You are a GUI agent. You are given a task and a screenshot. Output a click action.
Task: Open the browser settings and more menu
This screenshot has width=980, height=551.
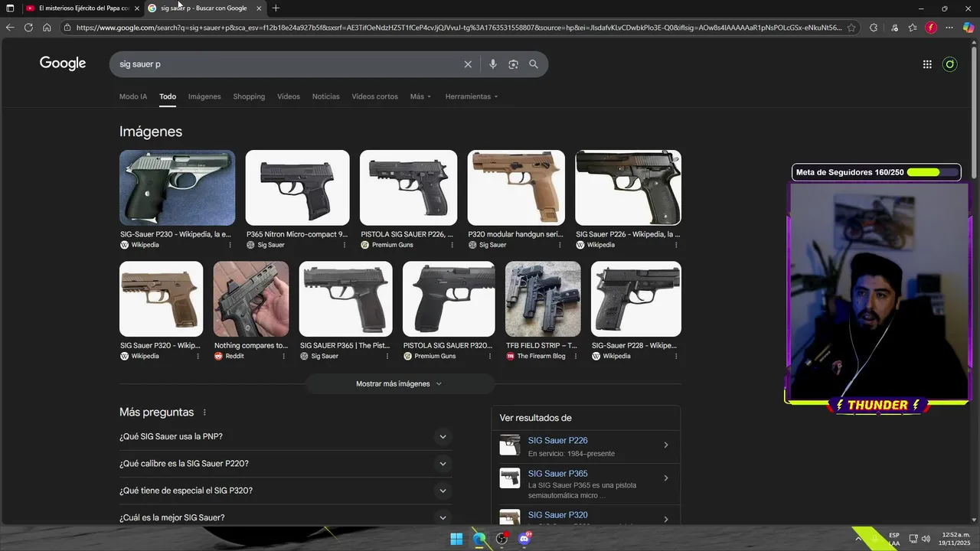point(949,28)
